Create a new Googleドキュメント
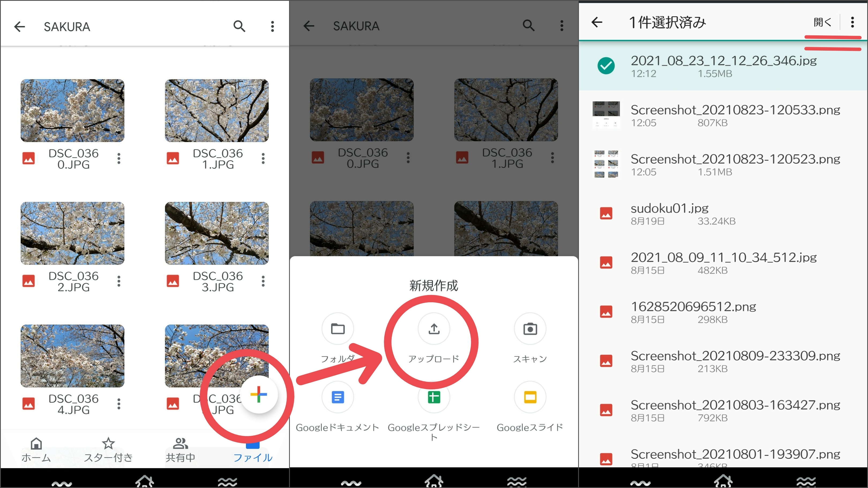The width and height of the screenshot is (868, 488). pos(338,397)
